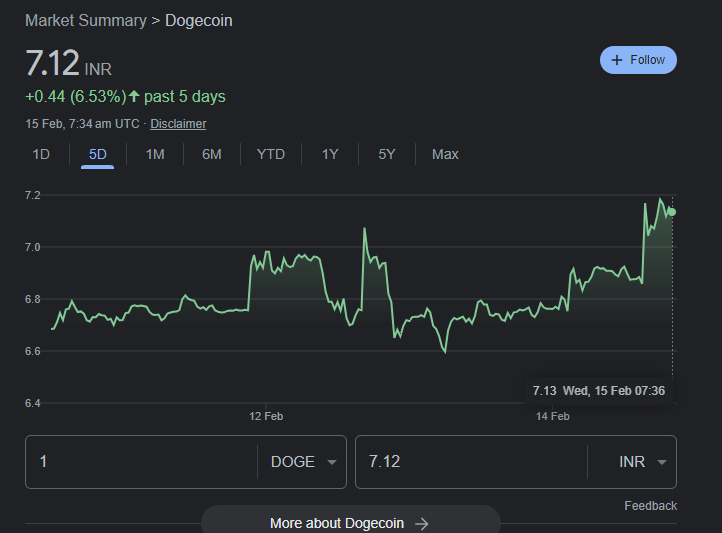
Task: Click the arrow icon beside More about Dogecoin
Action: click(x=421, y=523)
